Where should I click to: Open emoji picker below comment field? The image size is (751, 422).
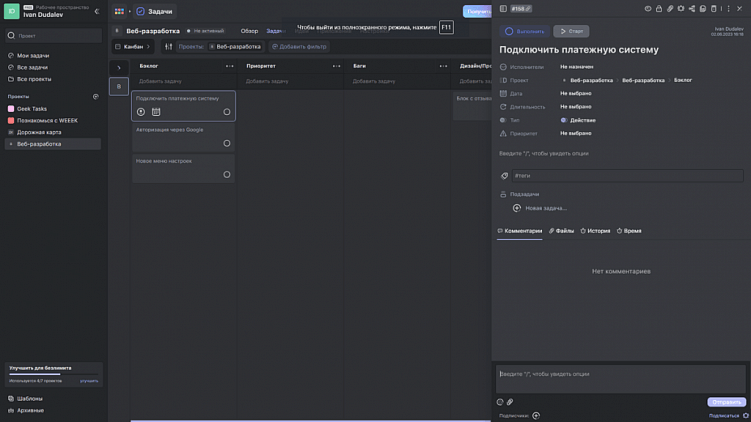coord(500,402)
